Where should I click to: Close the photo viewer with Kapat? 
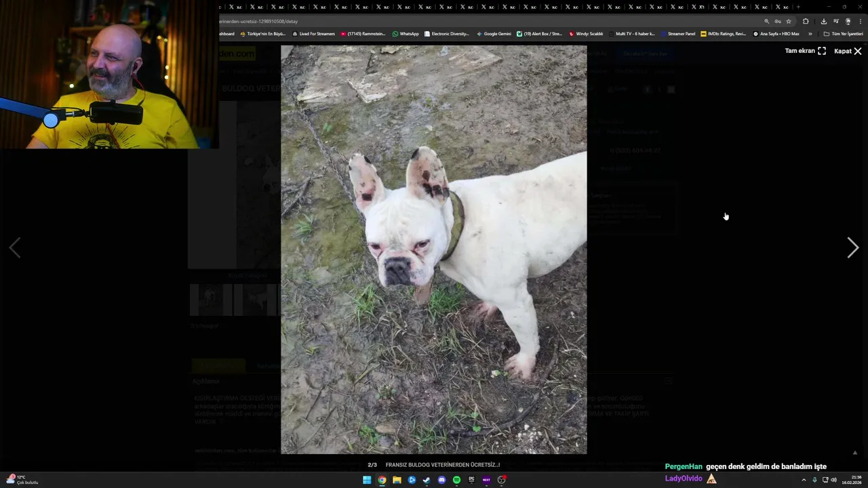(x=848, y=51)
